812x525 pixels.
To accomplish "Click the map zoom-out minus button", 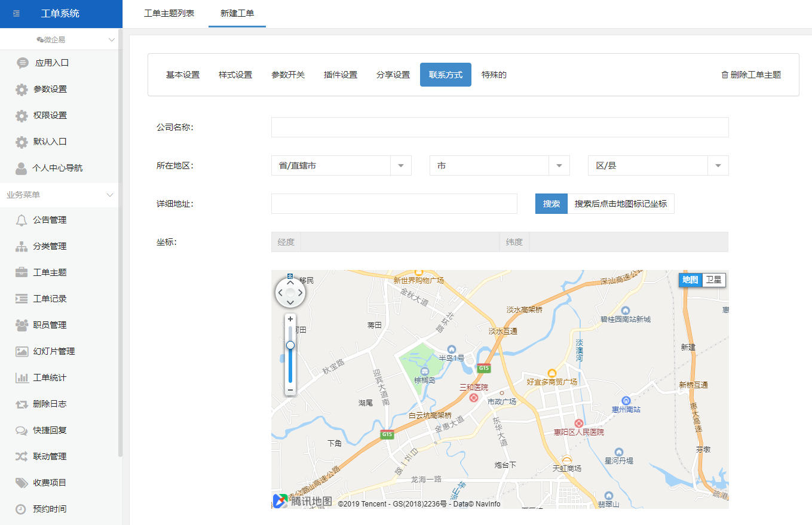I will (x=290, y=390).
